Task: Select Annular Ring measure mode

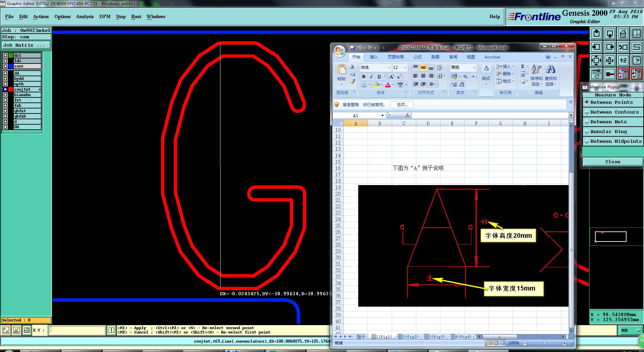Action: tap(613, 132)
